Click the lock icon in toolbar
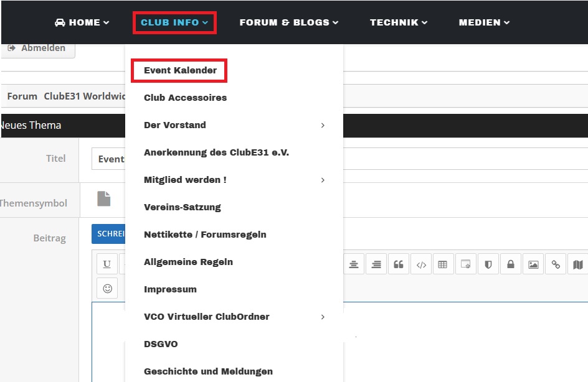The width and height of the screenshot is (588, 382). tap(511, 264)
